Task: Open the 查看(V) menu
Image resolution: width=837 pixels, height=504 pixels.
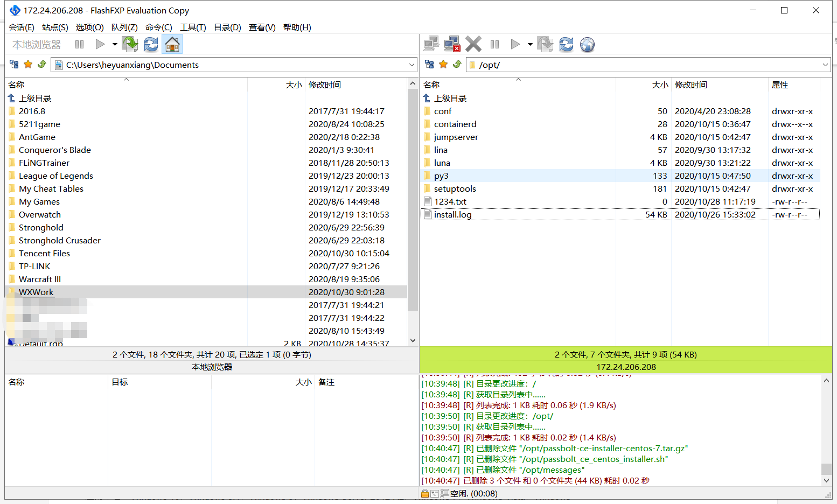Action: [x=262, y=27]
